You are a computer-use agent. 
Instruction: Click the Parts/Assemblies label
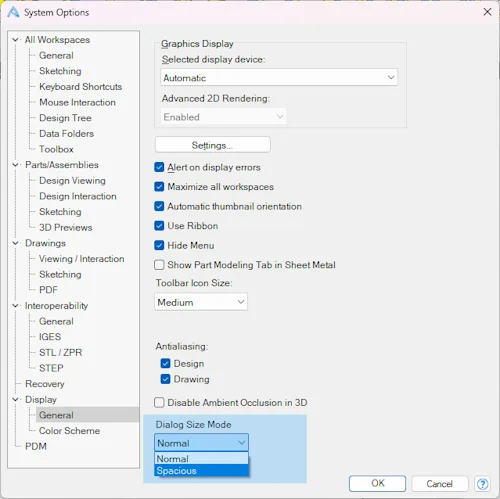click(62, 165)
